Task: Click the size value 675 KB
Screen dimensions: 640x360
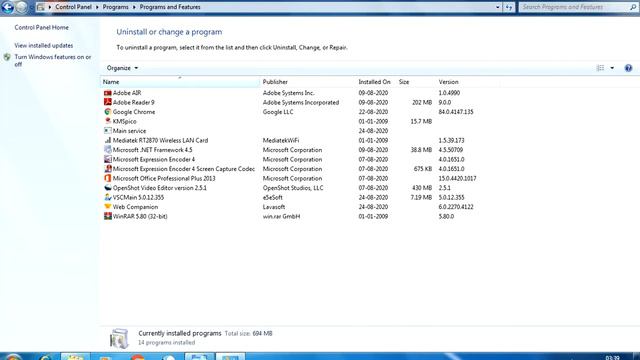Action: [422, 169]
